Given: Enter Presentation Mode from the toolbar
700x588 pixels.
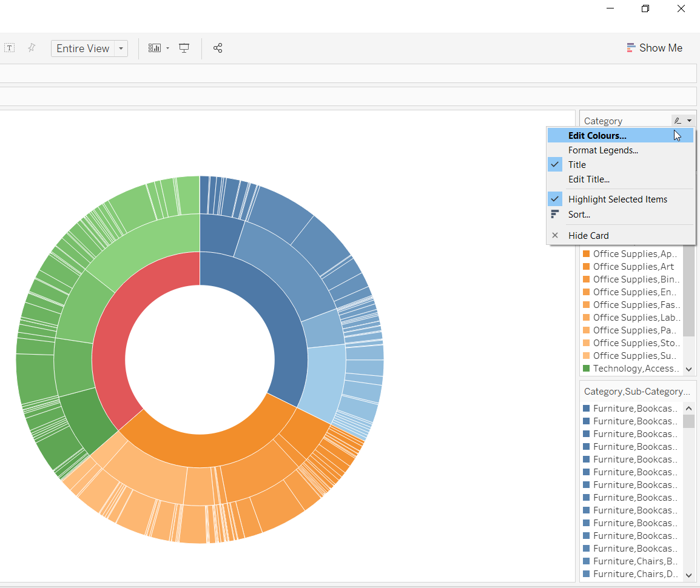Looking at the screenshot, I should click(x=184, y=47).
